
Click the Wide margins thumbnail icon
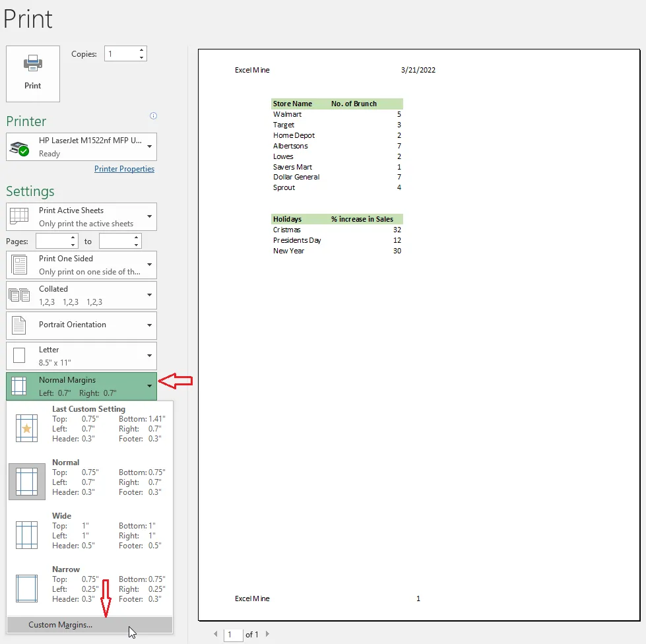click(27, 535)
